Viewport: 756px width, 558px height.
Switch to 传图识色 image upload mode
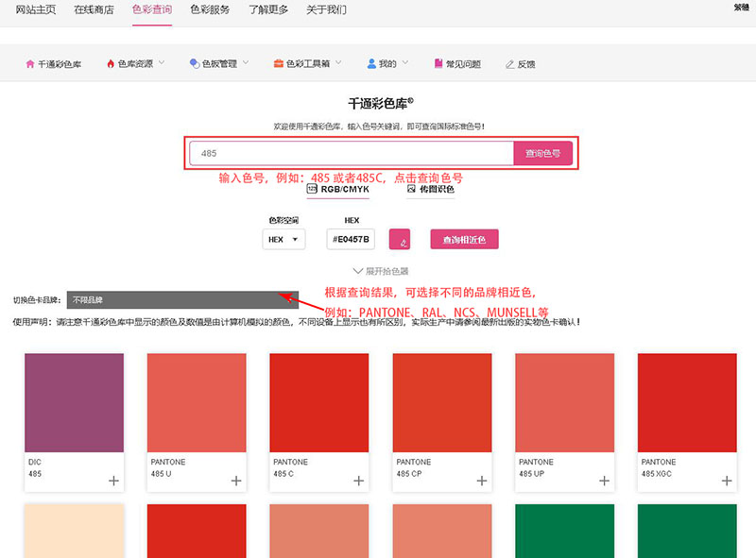point(430,189)
